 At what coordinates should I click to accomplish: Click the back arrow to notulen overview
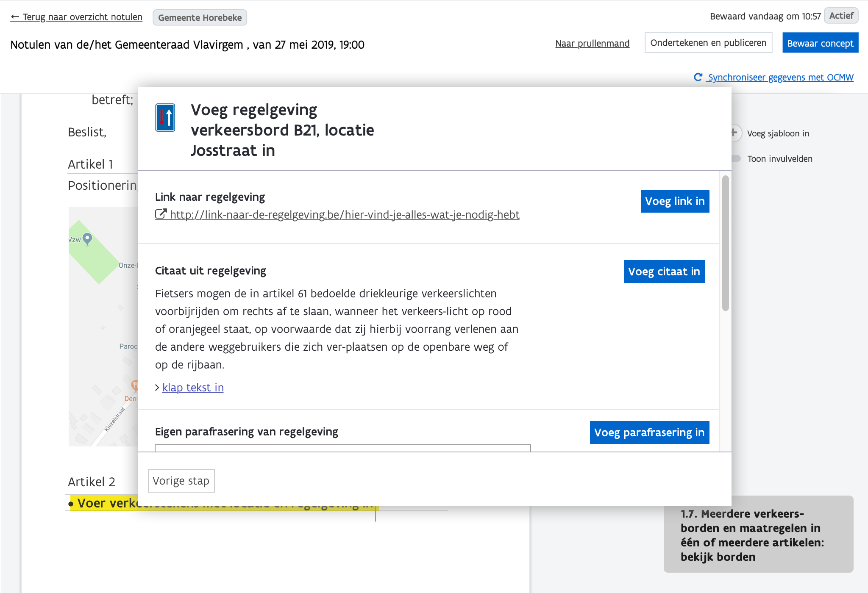click(15, 17)
